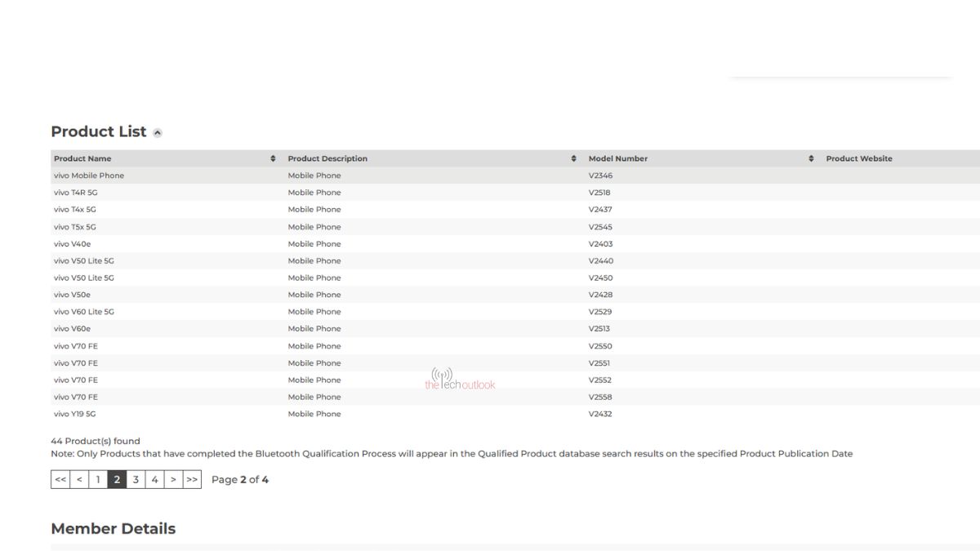The image size is (980, 551).
Task: Open page 4 of product list
Action: (154, 479)
